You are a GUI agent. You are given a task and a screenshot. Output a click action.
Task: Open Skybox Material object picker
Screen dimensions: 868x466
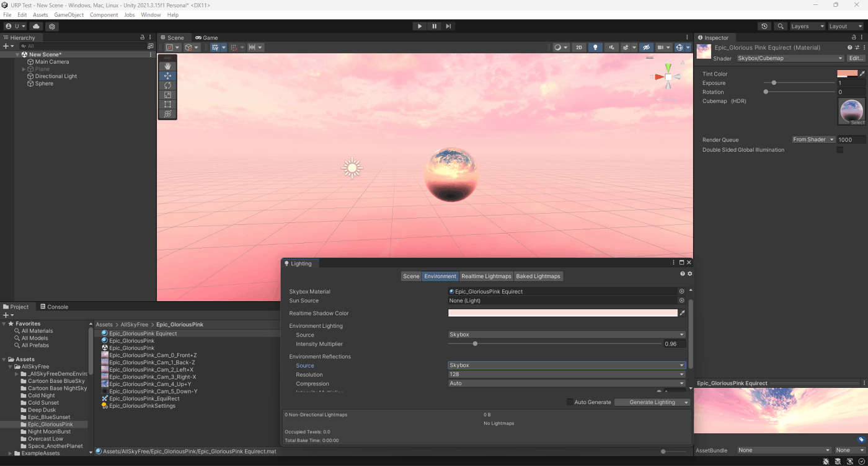pyautogui.click(x=682, y=291)
